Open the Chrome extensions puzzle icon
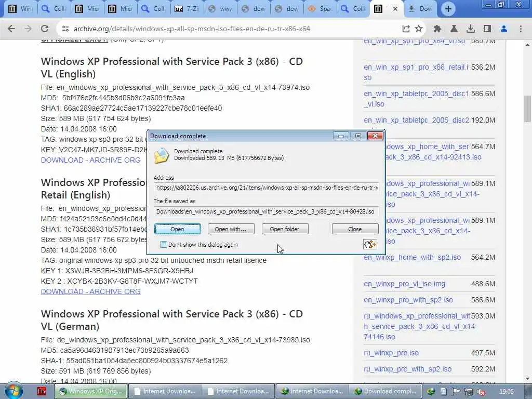The height and width of the screenshot is (399, 532). [x=437, y=29]
